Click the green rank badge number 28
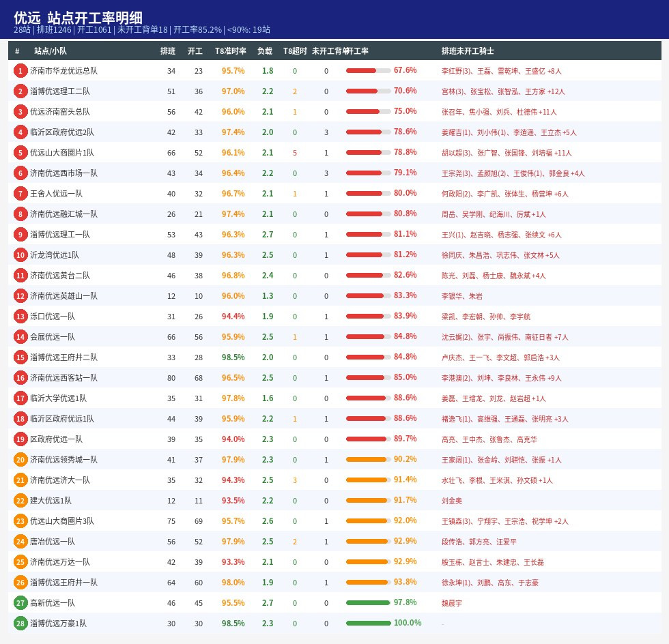The image size is (669, 644). 20,624
